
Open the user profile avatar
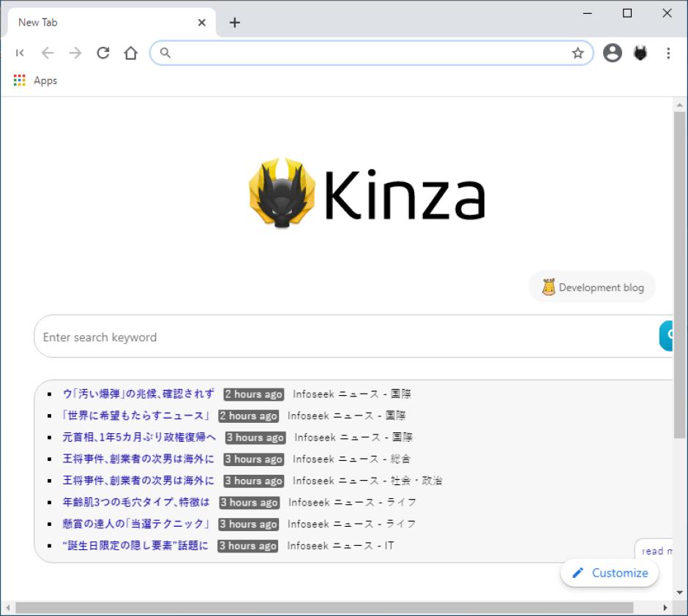(x=613, y=53)
